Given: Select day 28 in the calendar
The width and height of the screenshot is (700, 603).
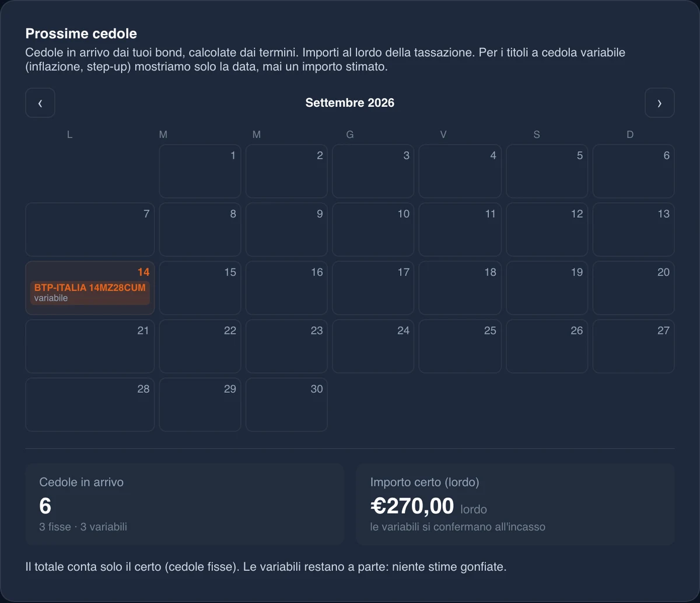Looking at the screenshot, I should [90, 405].
